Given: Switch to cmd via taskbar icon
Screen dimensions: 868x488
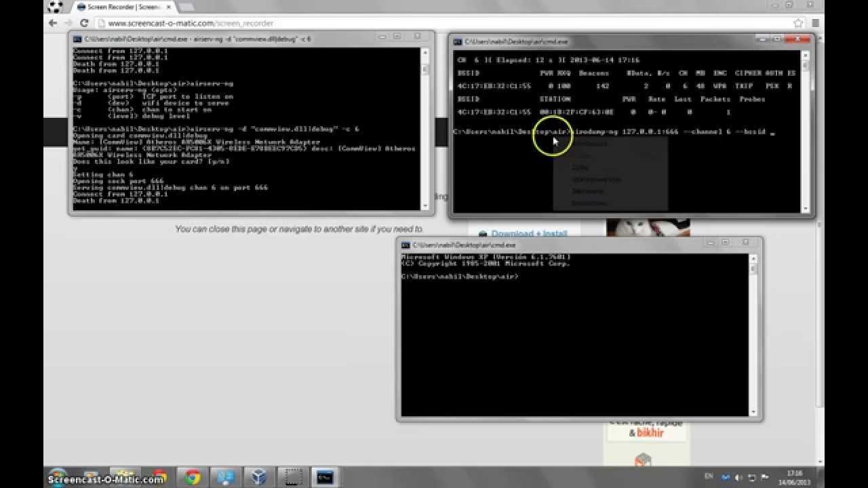Looking at the screenshot, I should point(325,476).
